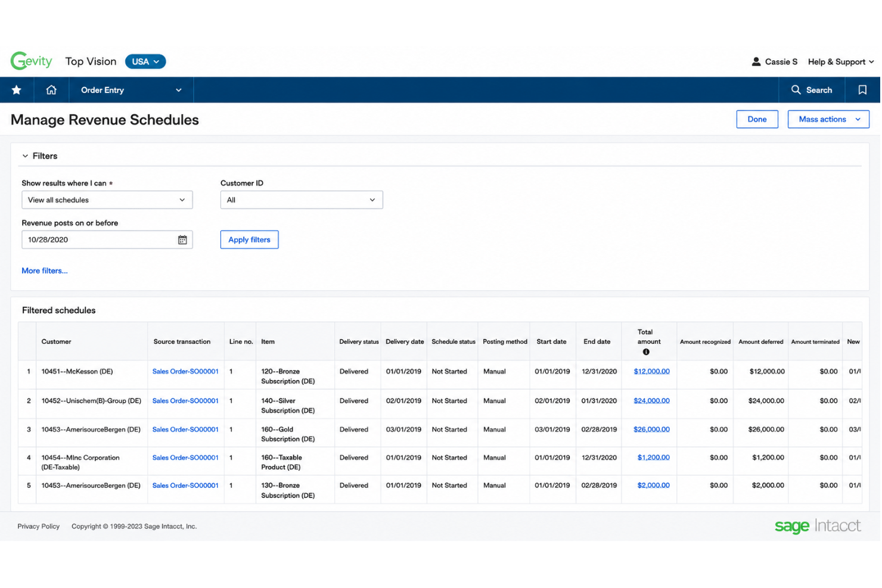Open View all schedules dropdown

pyautogui.click(x=107, y=200)
